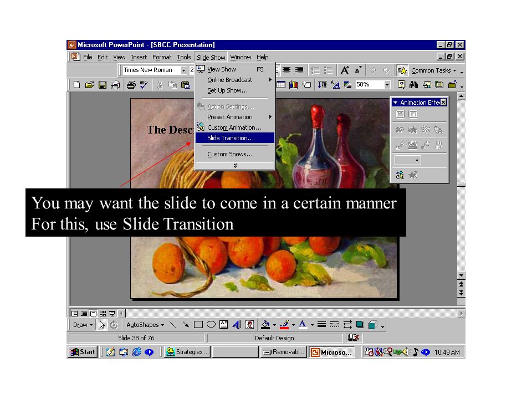Switch to Normal view
This screenshot has width=532, height=399.
tap(75, 314)
